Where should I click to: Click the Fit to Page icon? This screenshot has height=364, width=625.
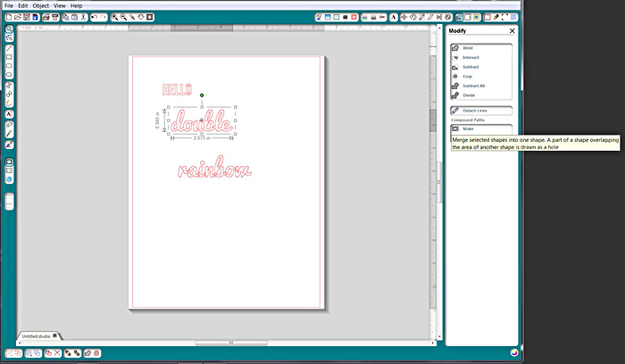tap(149, 17)
